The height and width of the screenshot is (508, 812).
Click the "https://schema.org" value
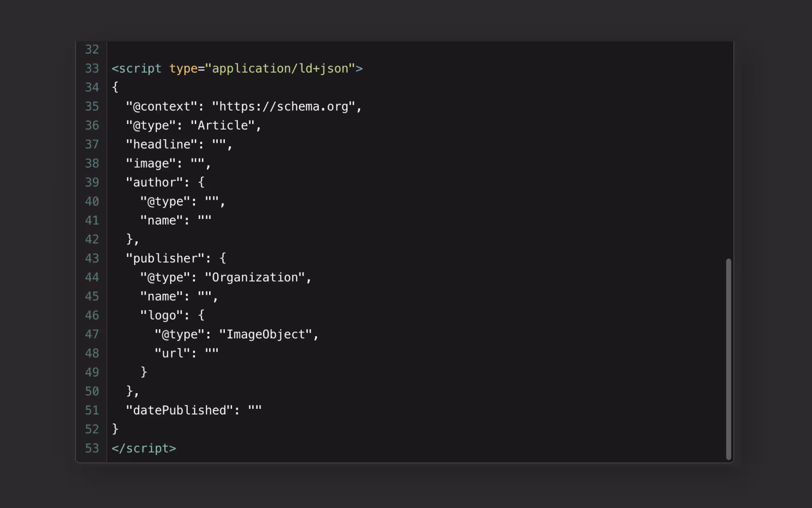[x=284, y=107]
